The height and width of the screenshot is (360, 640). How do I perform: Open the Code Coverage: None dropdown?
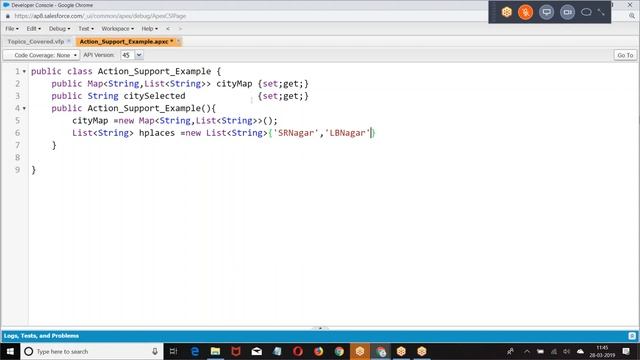click(41, 55)
